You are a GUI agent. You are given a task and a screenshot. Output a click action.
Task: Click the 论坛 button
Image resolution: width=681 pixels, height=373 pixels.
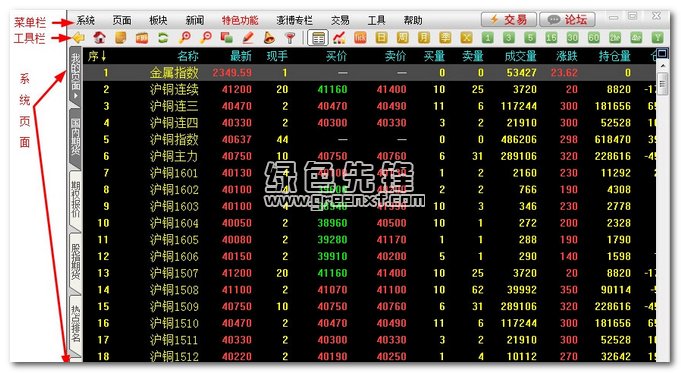click(x=567, y=20)
